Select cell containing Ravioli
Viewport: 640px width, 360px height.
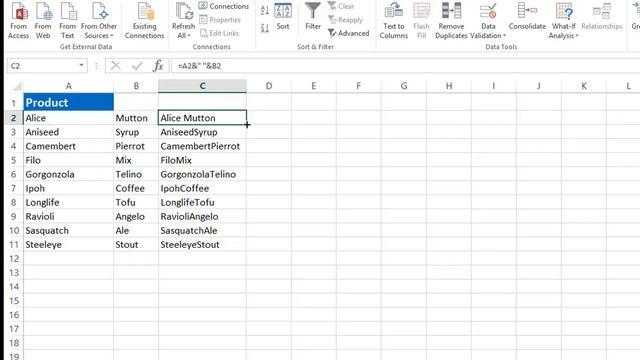coord(69,217)
